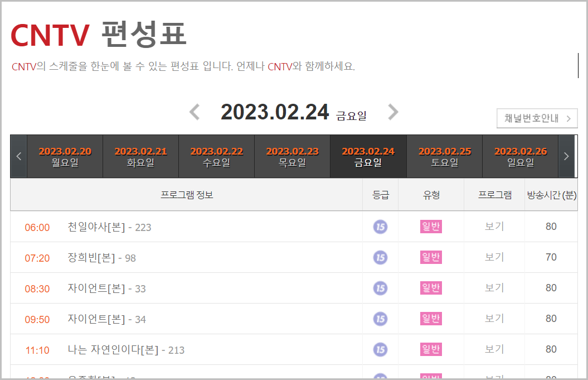
Task: Click the 프로그램 정보 column header
Action: pyautogui.click(x=187, y=195)
